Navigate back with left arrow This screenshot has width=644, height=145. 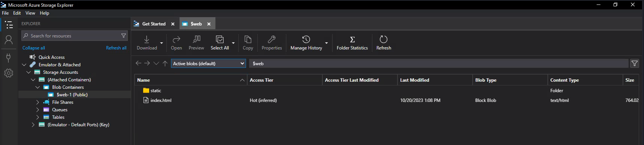pos(138,63)
